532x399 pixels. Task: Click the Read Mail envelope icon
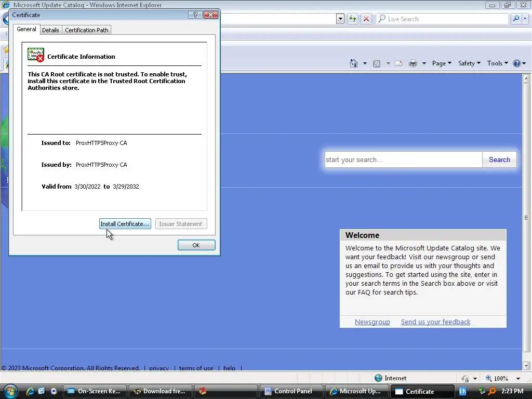click(398, 63)
